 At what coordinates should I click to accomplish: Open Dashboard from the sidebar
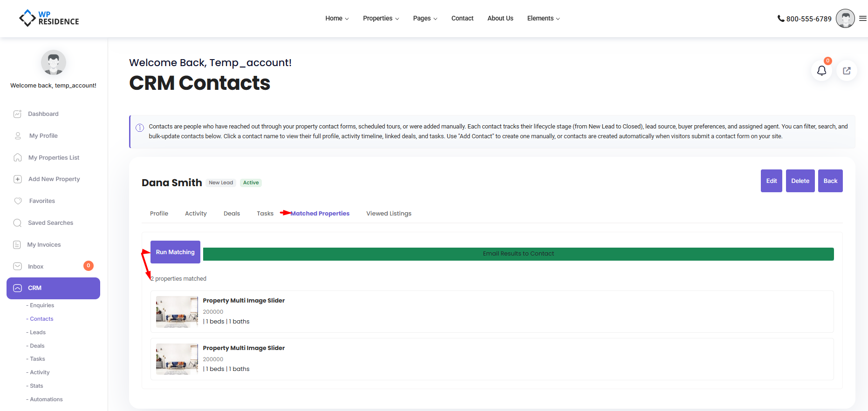coord(43,114)
